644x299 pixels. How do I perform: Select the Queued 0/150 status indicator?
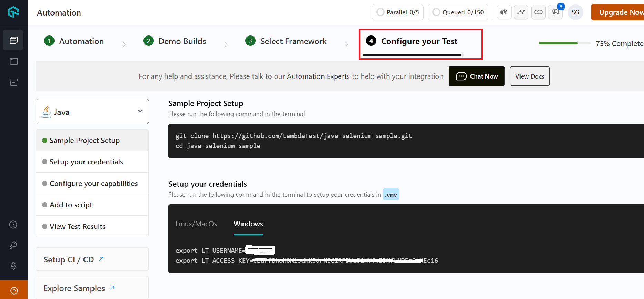point(458,12)
